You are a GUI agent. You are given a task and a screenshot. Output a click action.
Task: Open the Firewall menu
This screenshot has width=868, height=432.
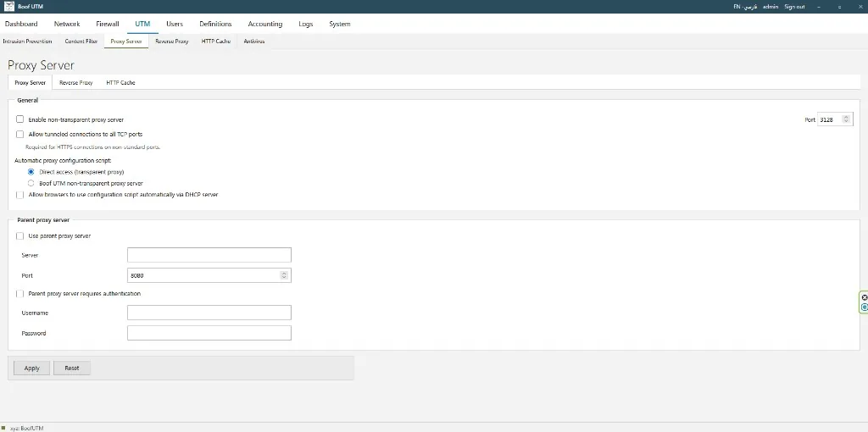click(x=108, y=24)
